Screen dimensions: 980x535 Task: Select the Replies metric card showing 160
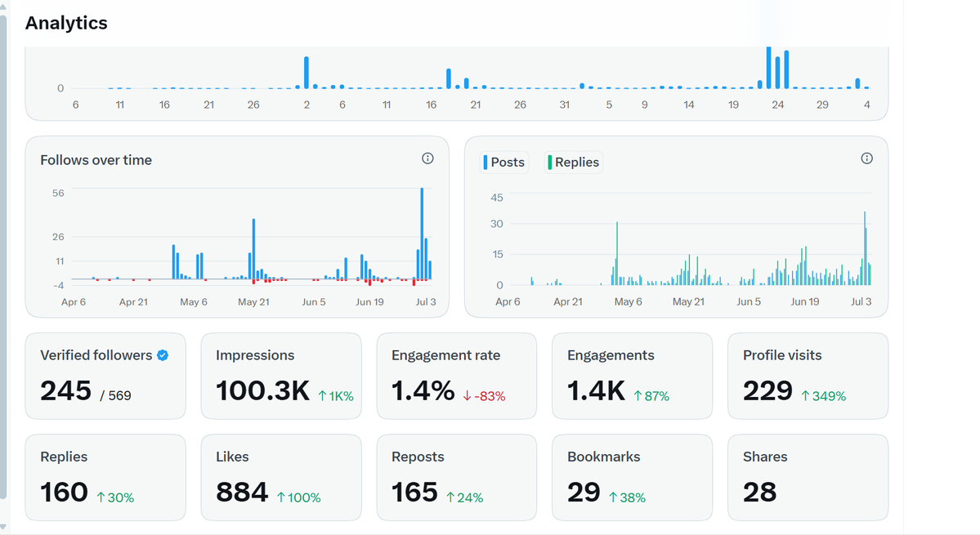(x=105, y=478)
